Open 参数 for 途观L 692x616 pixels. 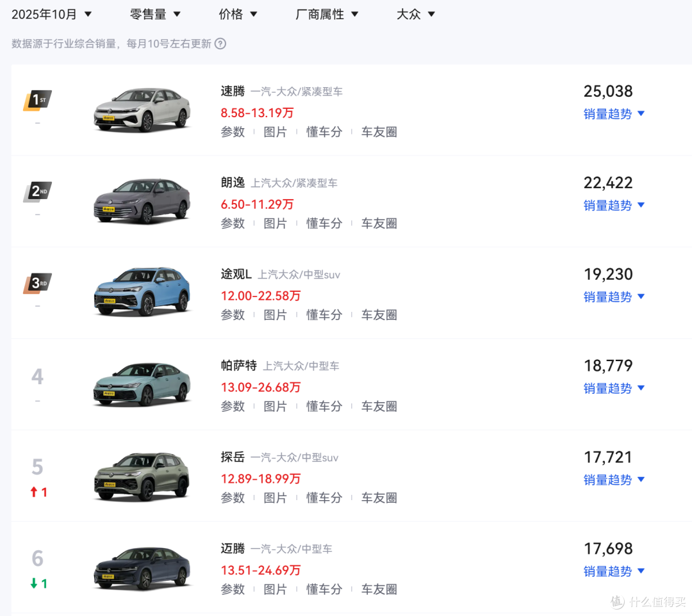coord(233,315)
